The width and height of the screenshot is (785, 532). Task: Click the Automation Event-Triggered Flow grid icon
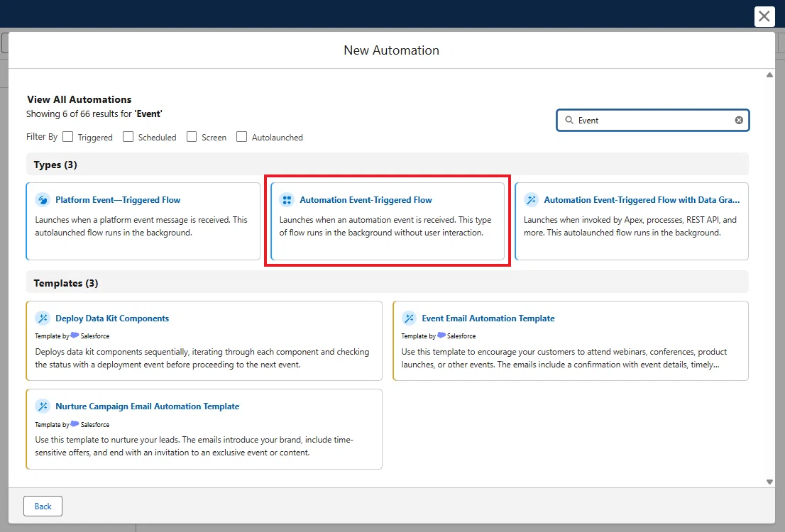(287, 200)
